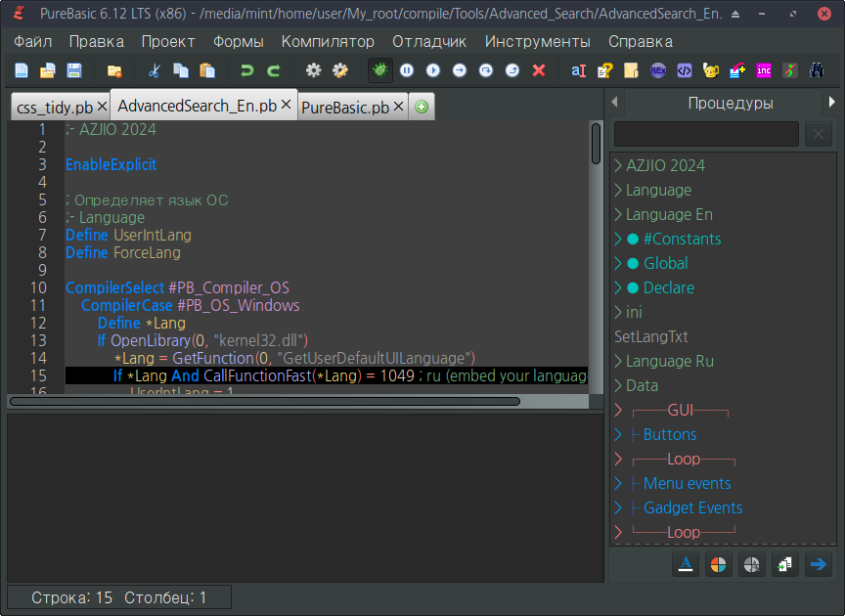The image size is (845, 616).
Task: Select the '#Constants' entry
Action: (682, 239)
